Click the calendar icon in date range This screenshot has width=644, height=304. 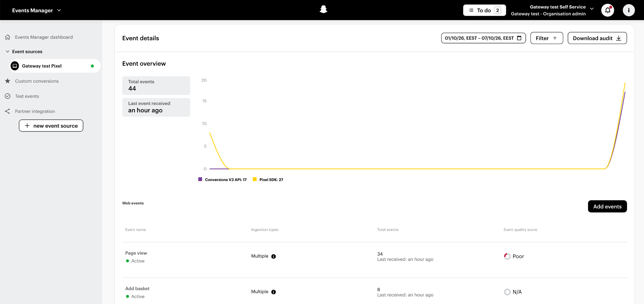point(519,38)
